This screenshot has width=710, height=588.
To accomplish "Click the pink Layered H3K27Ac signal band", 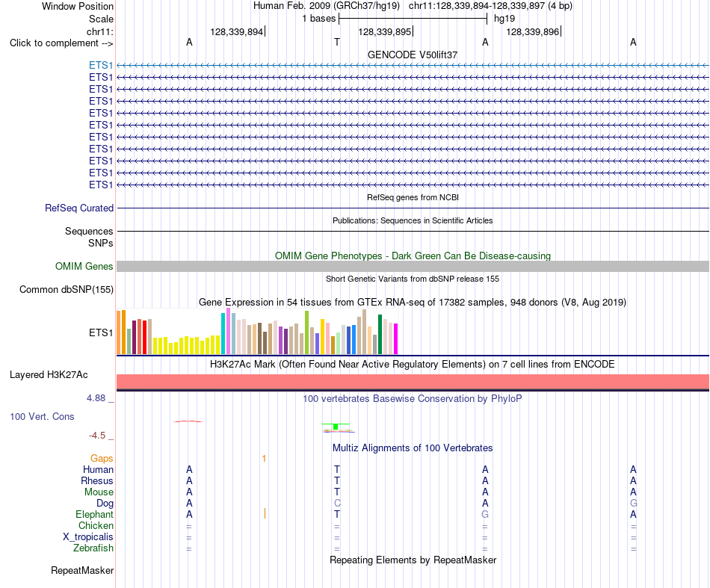I will pyautogui.click(x=413, y=382).
